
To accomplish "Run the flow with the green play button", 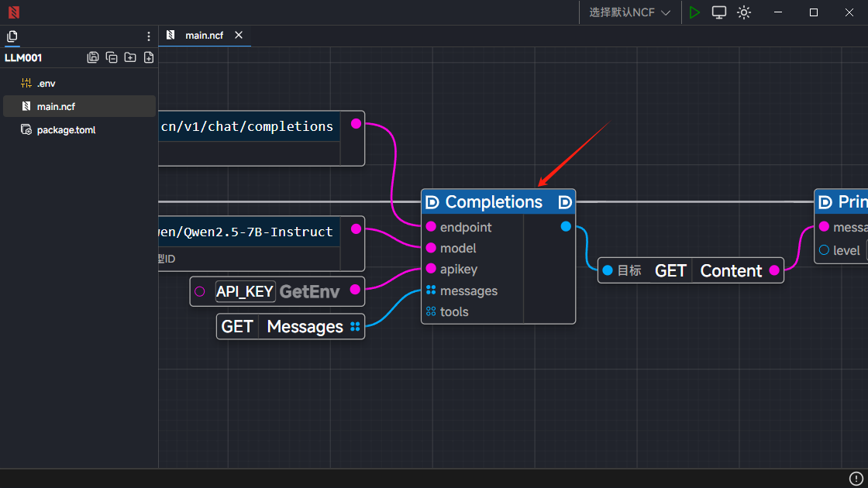I will [694, 12].
